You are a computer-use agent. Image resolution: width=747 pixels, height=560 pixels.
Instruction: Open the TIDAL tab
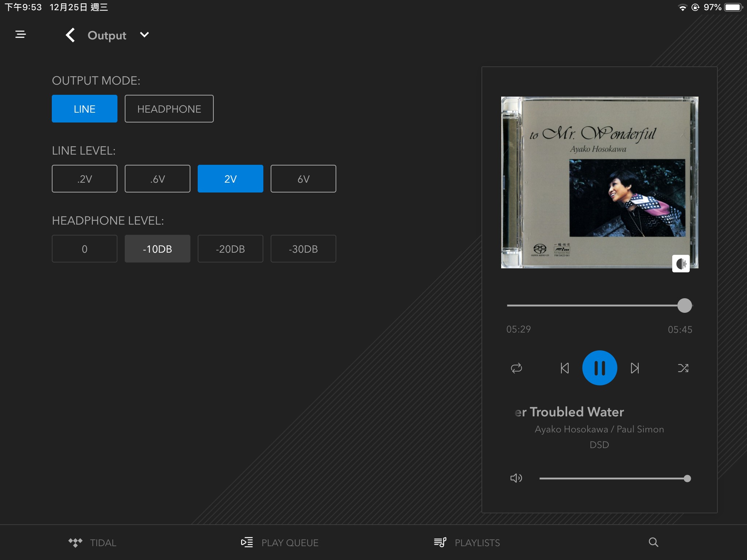92,542
